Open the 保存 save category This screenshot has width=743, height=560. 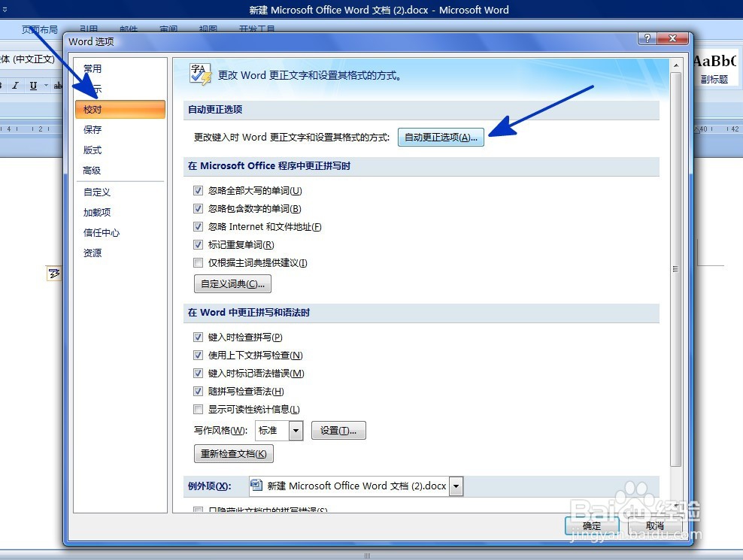(92, 130)
